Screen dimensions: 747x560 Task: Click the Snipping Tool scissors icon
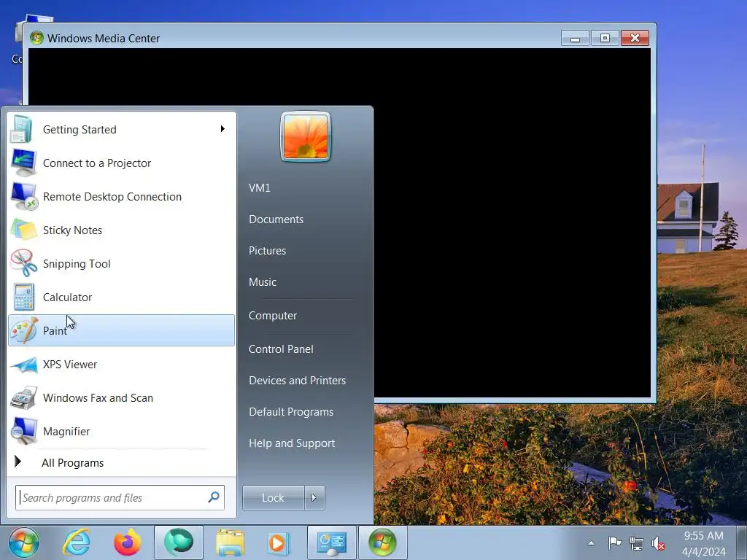[24, 263]
